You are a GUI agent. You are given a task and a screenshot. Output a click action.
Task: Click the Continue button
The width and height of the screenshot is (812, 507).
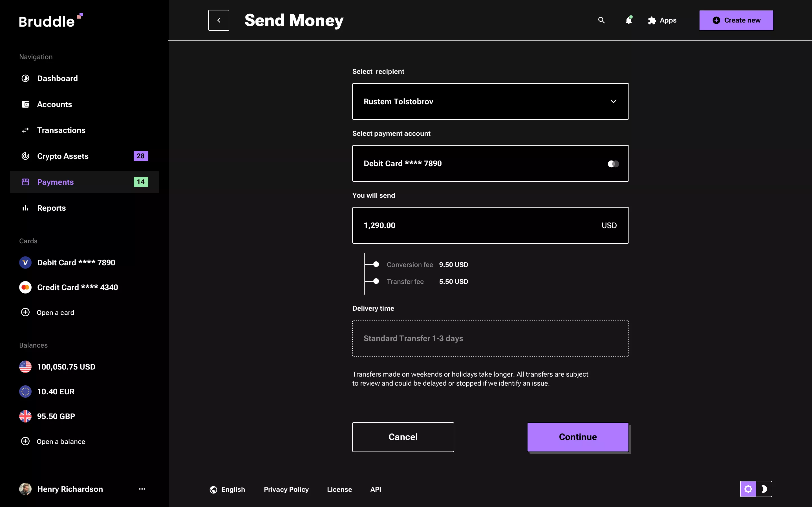tap(578, 437)
